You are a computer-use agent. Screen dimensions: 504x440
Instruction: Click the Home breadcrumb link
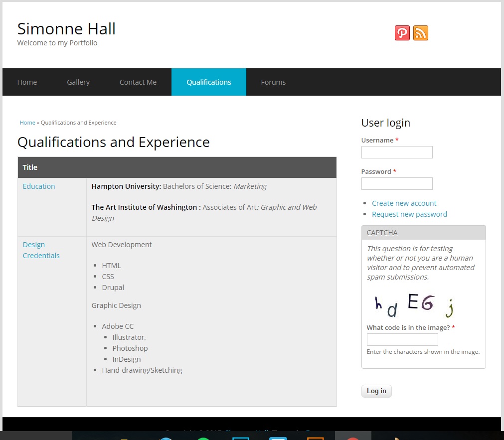pyautogui.click(x=27, y=123)
